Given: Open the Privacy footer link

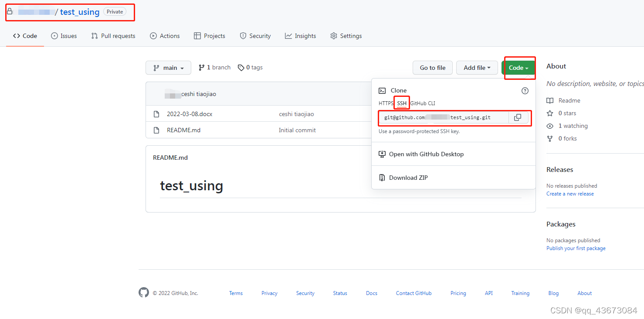Looking at the screenshot, I should [269, 293].
